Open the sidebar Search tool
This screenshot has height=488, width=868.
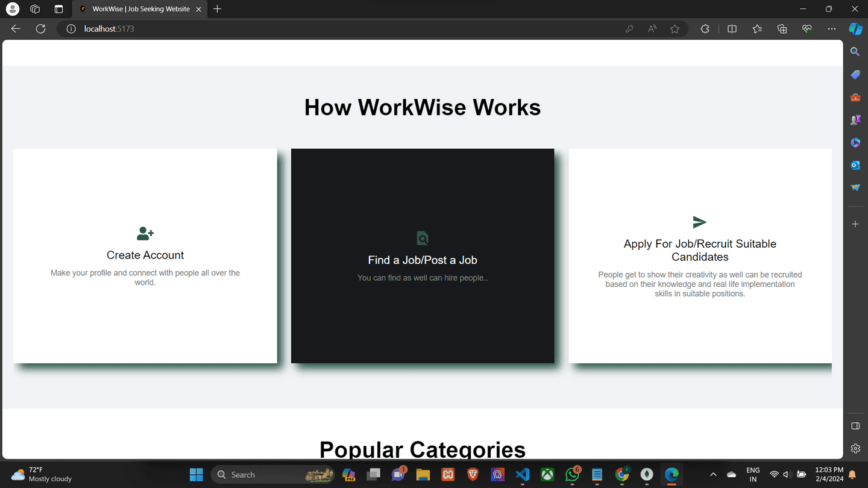click(x=855, y=52)
